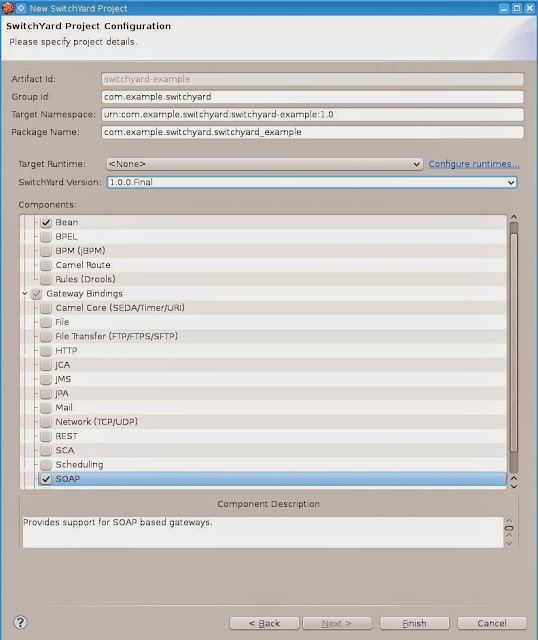Click the components list scroll-down arrow

pos(514,486)
